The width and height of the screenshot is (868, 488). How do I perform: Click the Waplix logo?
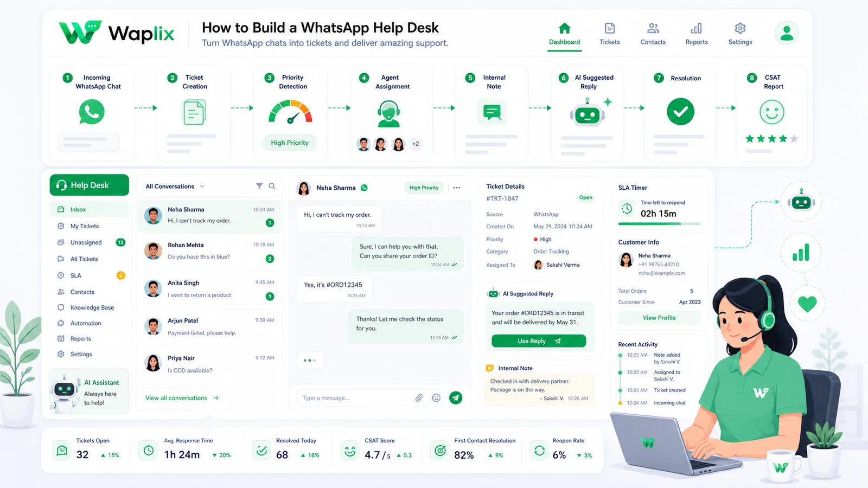click(x=117, y=33)
